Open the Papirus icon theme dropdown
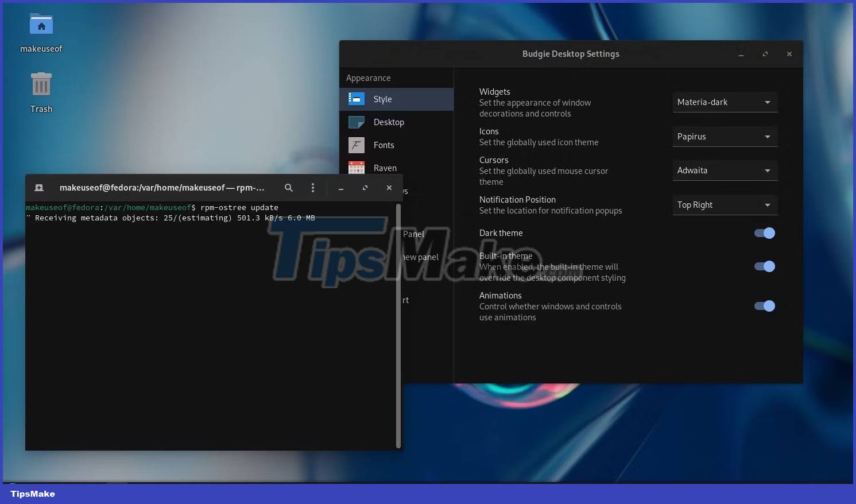Image resolution: width=856 pixels, height=504 pixels. [725, 136]
